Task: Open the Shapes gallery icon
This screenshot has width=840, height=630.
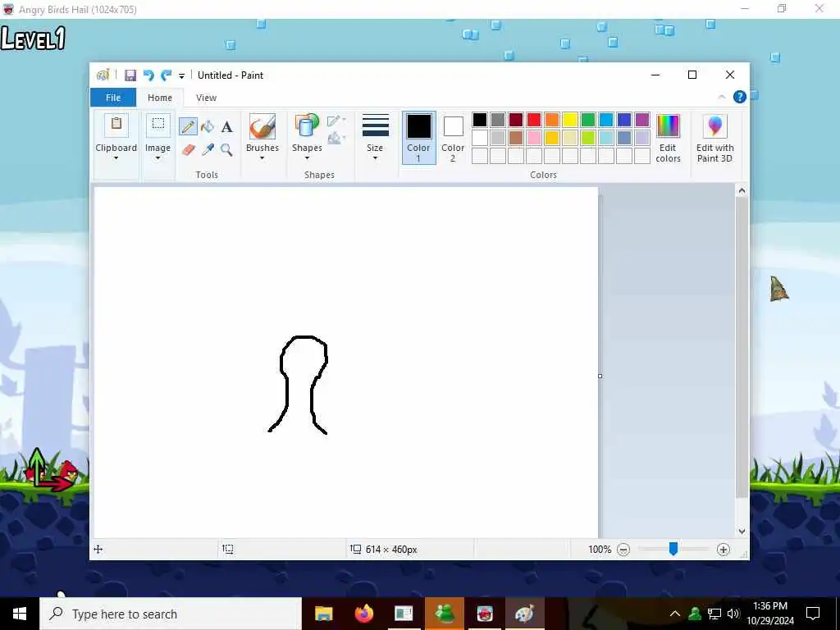Action: (307, 127)
